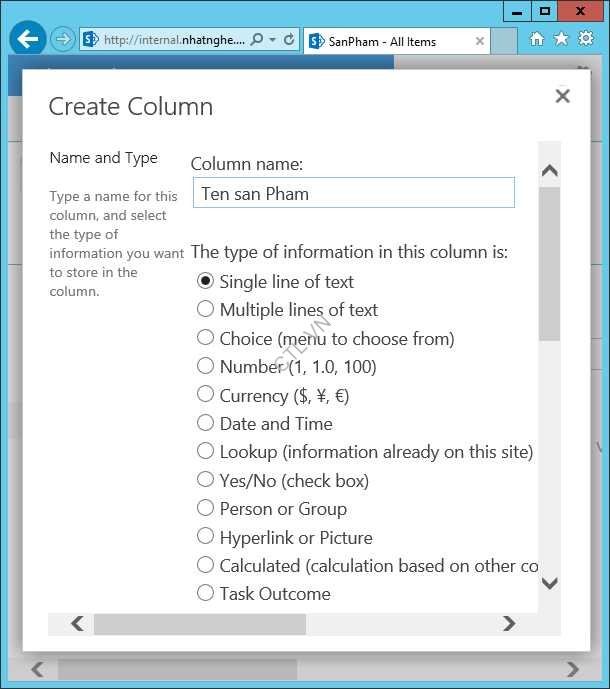
Task: Click the search magnifier in address bar
Action: pos(256,40)
